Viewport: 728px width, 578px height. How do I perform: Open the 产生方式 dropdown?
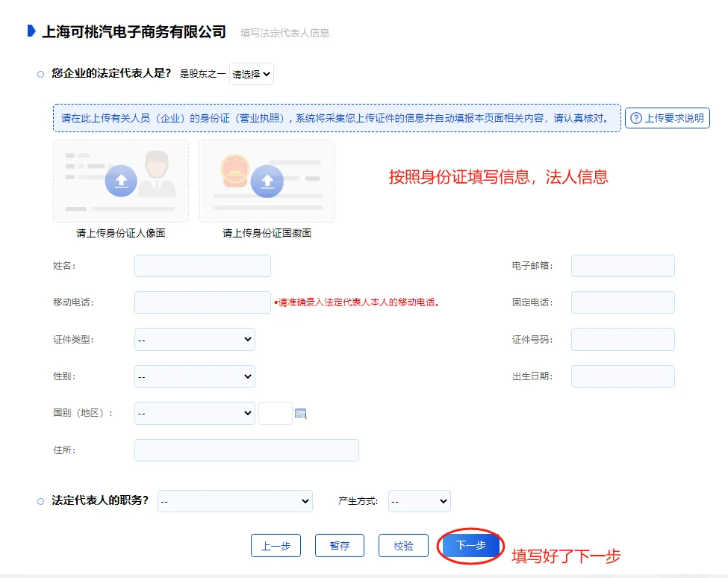(x=419, y=501)
